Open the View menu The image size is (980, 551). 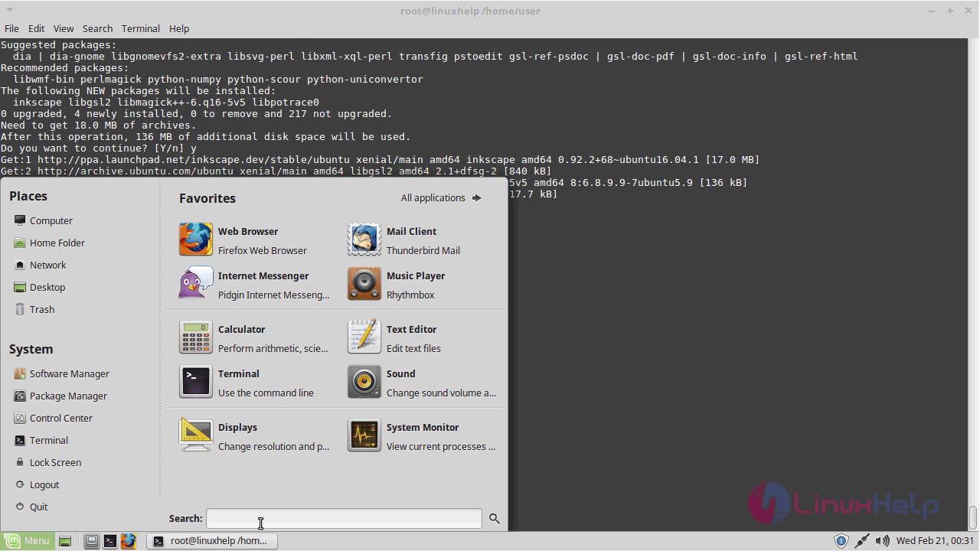[64, 28]
